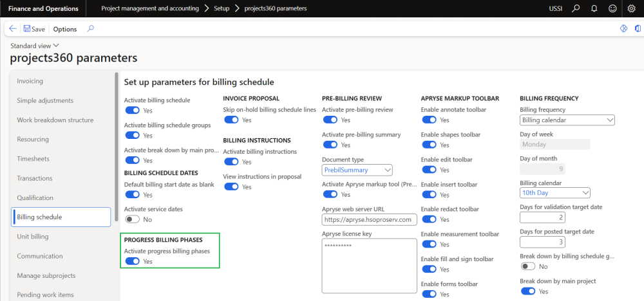Image resolution: width=644 pixels, height=301 pixels.
Task: Click the Setup breadcrumb link
Action: pyautogui.click(x=222, y=9)
